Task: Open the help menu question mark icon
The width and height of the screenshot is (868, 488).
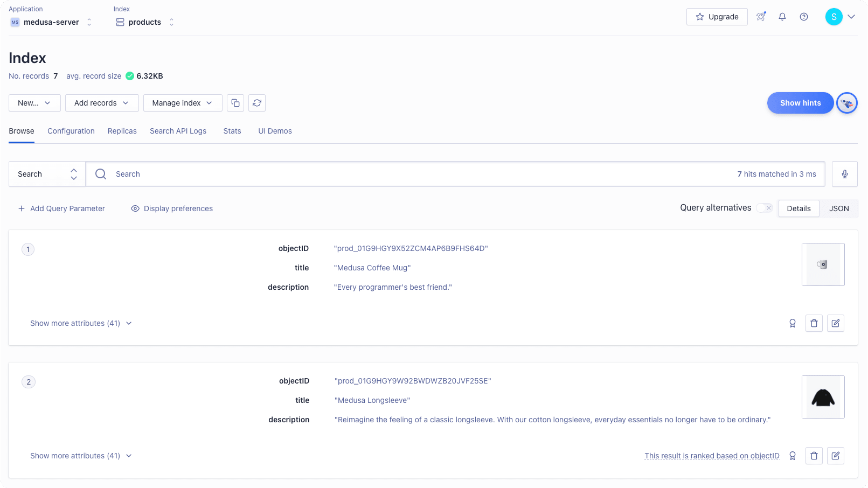Action: [803, 17]
